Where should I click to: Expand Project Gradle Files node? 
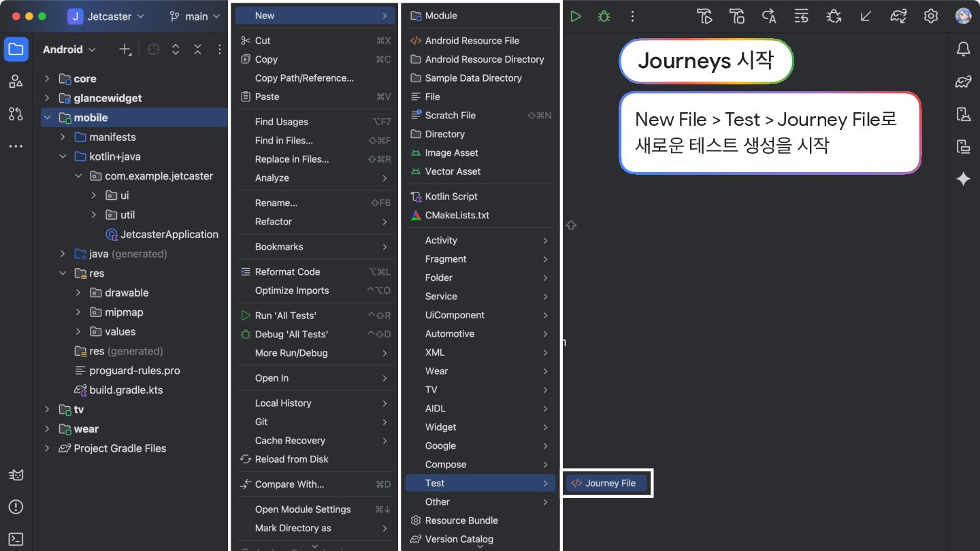tap(47, 448)
